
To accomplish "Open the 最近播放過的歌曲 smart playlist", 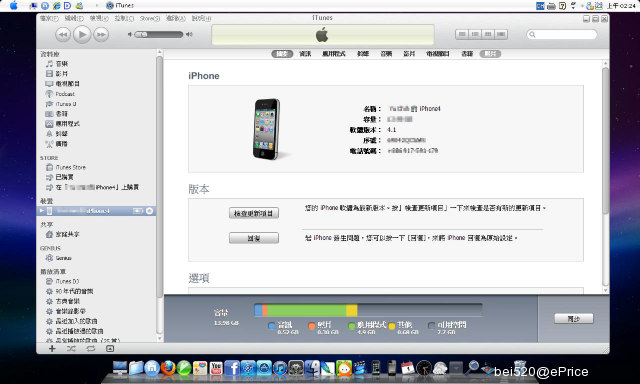I will [74, 331].
